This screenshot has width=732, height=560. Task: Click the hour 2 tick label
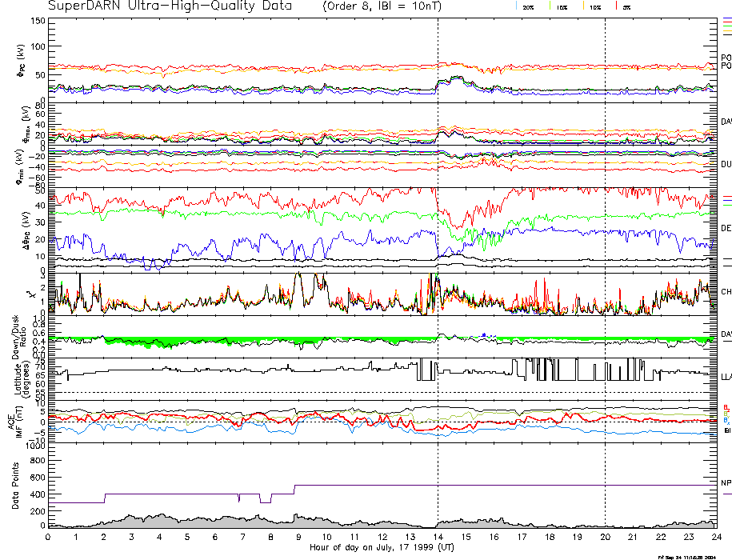pyautogui.click(x=104, y=538)
